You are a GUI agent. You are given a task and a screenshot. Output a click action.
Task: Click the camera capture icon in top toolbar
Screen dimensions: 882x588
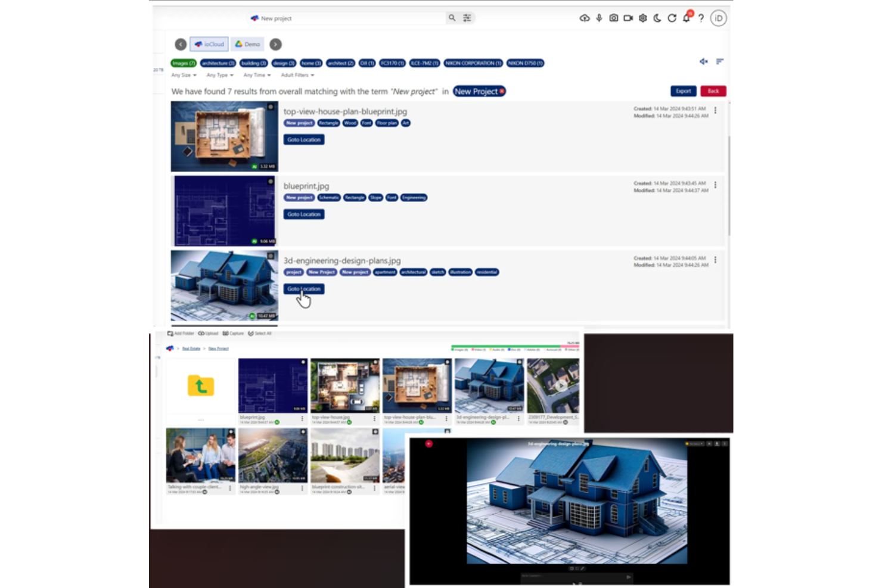coord(614,18)
